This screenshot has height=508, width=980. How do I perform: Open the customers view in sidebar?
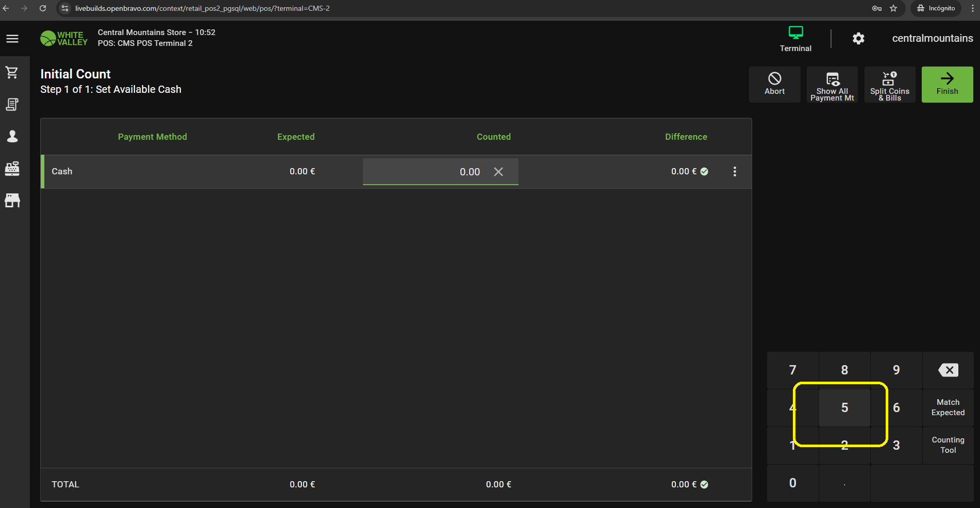(12, 136)
